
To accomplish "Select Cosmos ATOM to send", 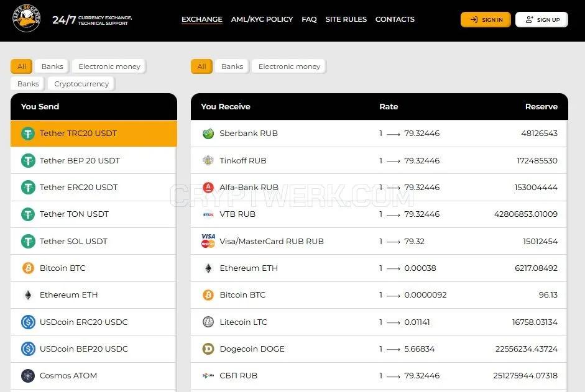I will [x=94, y=376].
